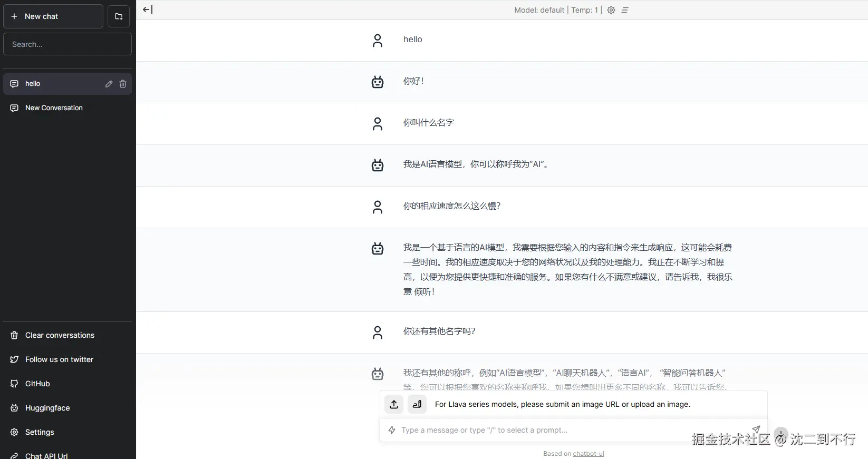Select the chat icon beside New Conversation

point(14,108)
